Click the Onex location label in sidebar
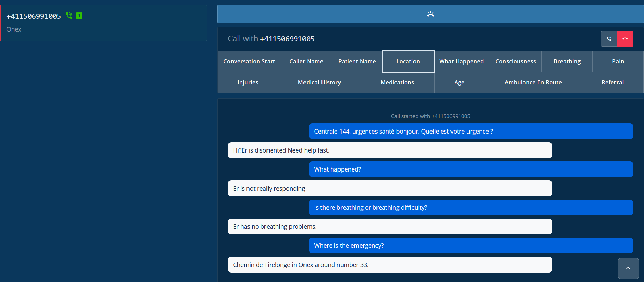The width and height of the screenshot is (644, 282). [14, 29]
